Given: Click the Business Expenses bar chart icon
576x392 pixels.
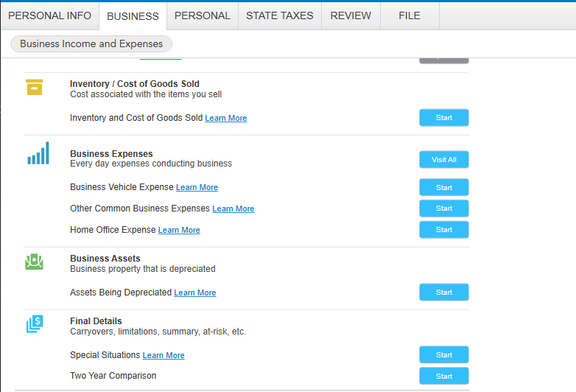Looking at the screenshot, I should pyautogui.click(x=38, y=153).
